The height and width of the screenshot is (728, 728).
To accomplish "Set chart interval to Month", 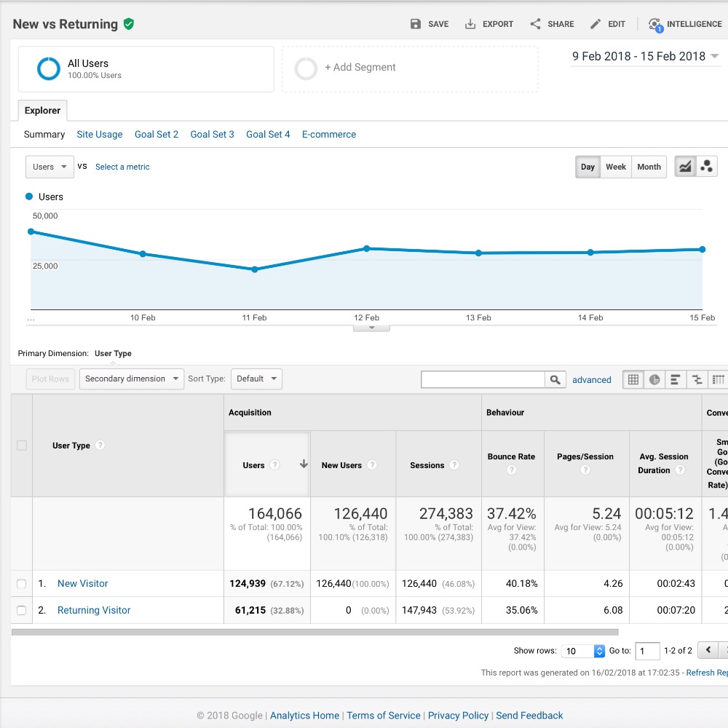I will (x=649, y=167).
